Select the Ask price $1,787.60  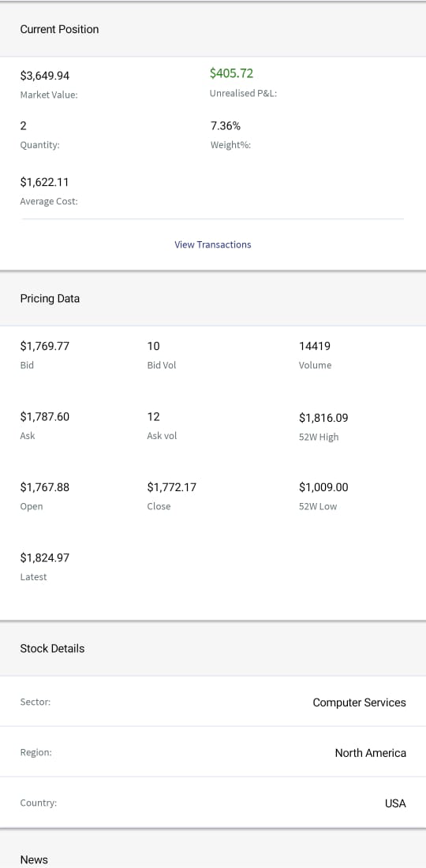click(x=45, y=417)
